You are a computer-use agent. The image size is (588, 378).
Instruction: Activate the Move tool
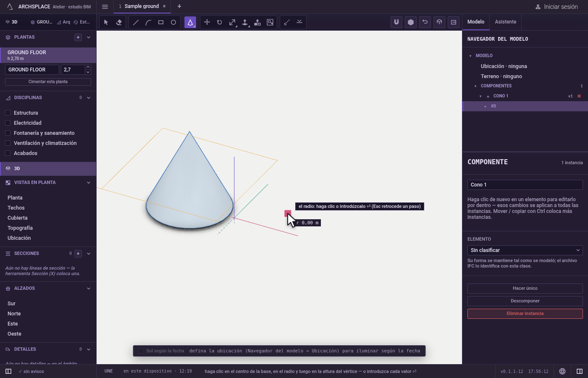tap(207, 22)
